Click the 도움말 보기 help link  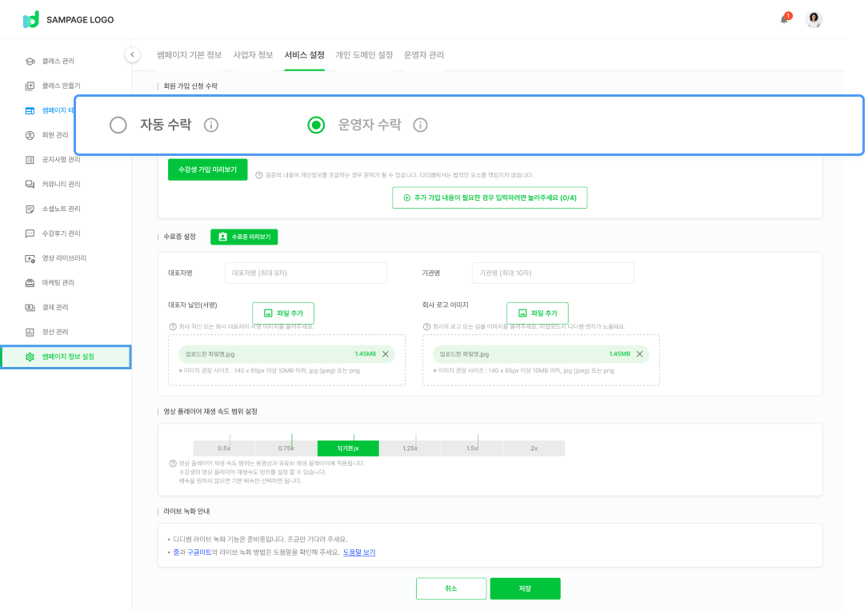359,552
